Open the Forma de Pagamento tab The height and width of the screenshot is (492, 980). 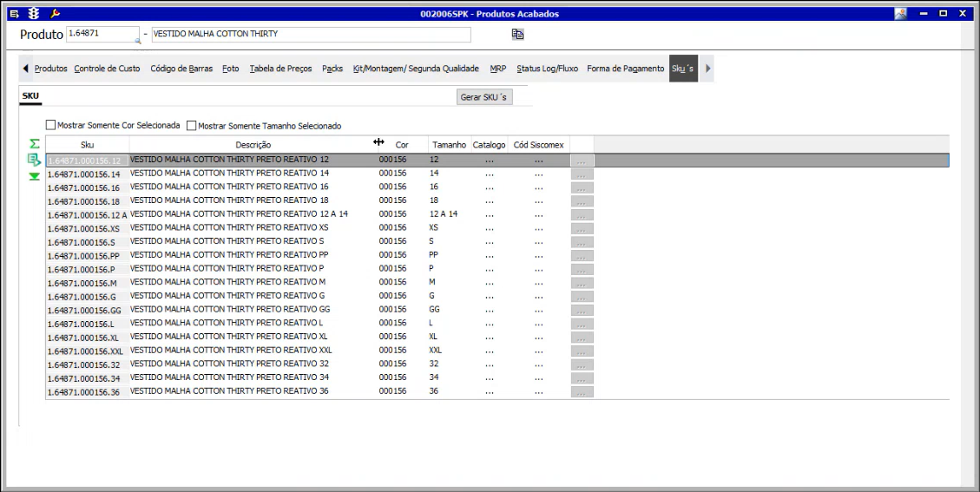626,69
